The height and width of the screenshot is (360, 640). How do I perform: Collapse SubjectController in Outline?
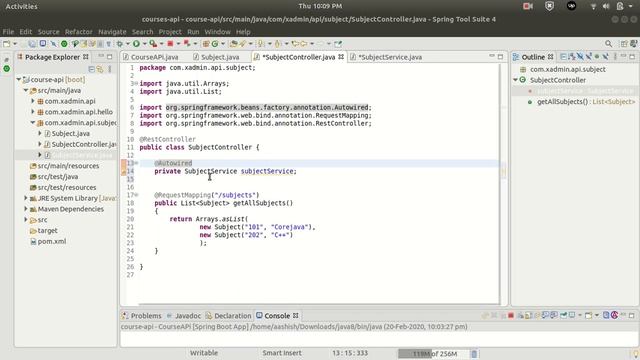click(516, 80)
